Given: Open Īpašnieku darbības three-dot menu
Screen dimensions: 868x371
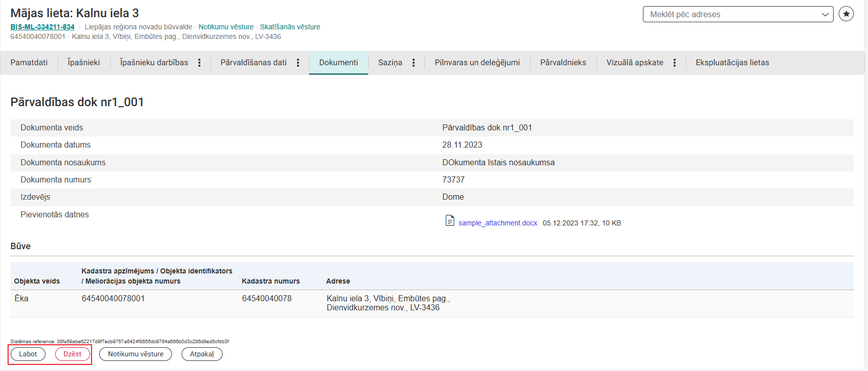Looking at the screenshot, I should (199, 63).
